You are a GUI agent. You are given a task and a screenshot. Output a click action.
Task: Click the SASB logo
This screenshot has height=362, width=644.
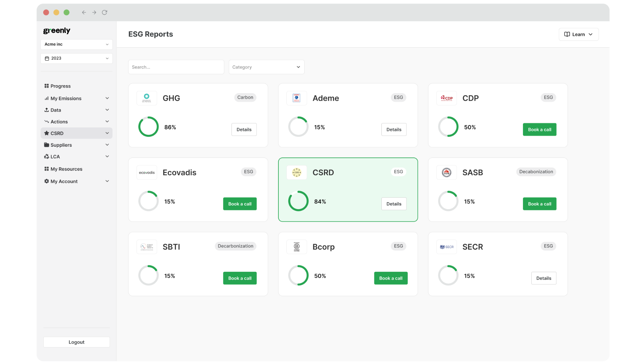point(446,173)
